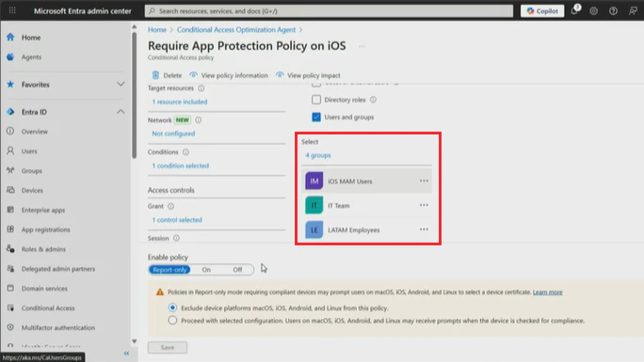This screenshot has width=644, height=362.
Task: Open more options for LATAM Employees
Action: point(424,229)
